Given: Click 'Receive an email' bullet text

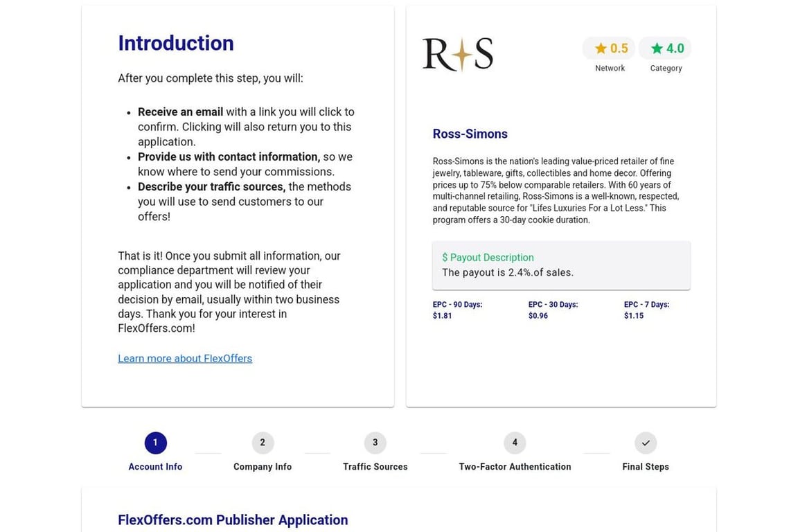Looking at the screenshot, I should coord(180,112).
